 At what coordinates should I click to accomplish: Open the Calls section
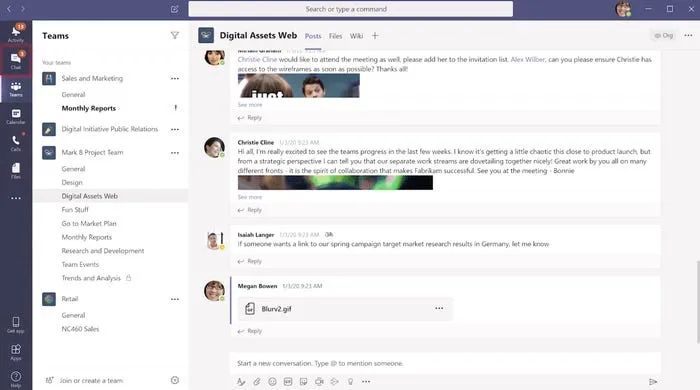tap(16, 144)
